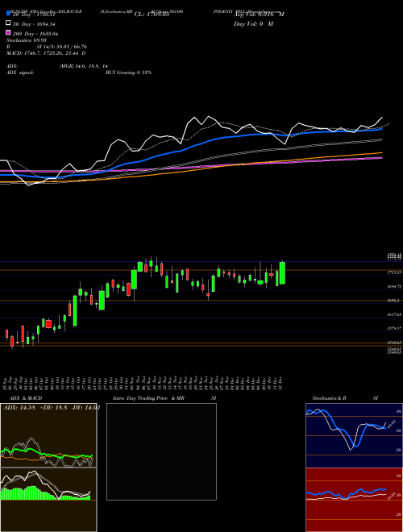This screenshot has height=532, width=403.
Task: Click the 'Day Vol: 0 M' label
Action: click(x=253, y=24)
